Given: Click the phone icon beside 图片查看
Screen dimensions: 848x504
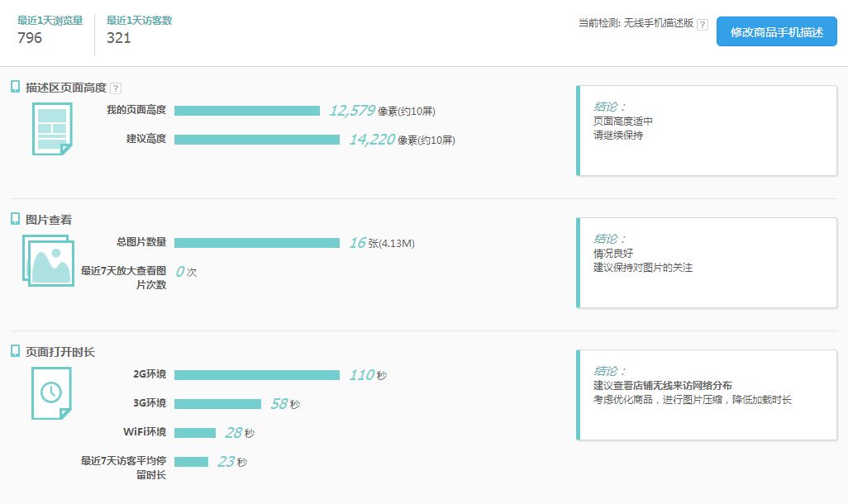Looking at the screenshot, I should click(15, 219).
